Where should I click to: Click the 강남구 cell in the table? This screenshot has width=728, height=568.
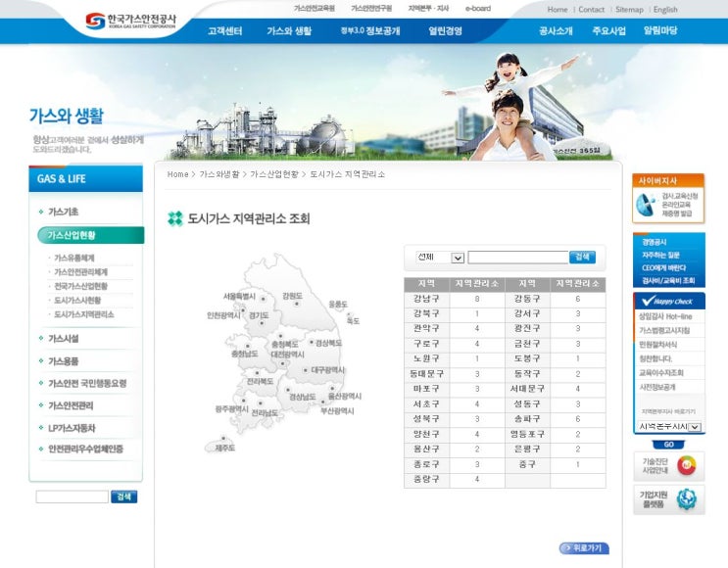pyautogui.click(x=426, y=299)
